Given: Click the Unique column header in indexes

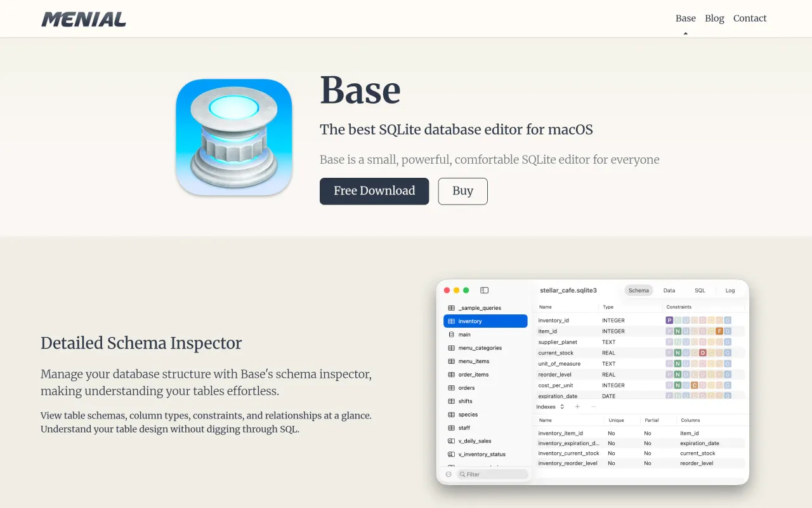Looking at the screenshot, I should click(x=616, y=420).
